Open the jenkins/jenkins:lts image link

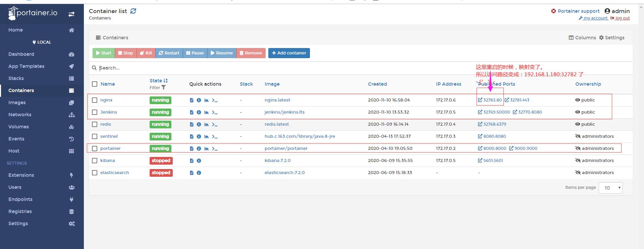click(x=284, y=112)
